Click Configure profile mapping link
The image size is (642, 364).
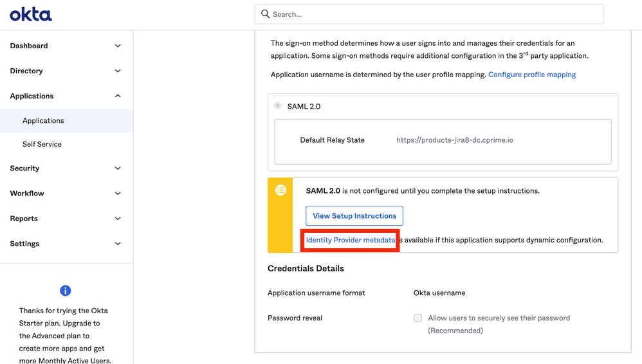(x=532, y=75)
